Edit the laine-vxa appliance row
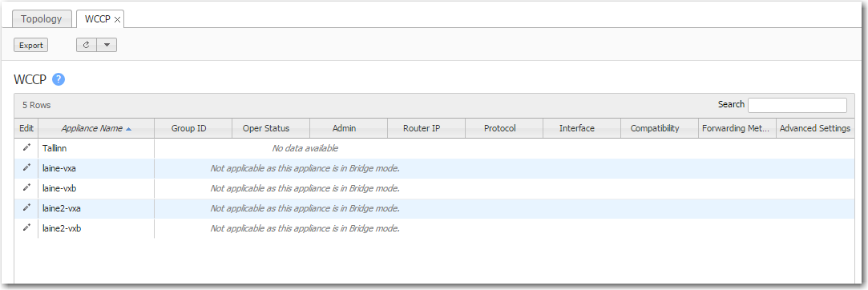The height and width of the screenshot is (290, 868). click(26, 167)
